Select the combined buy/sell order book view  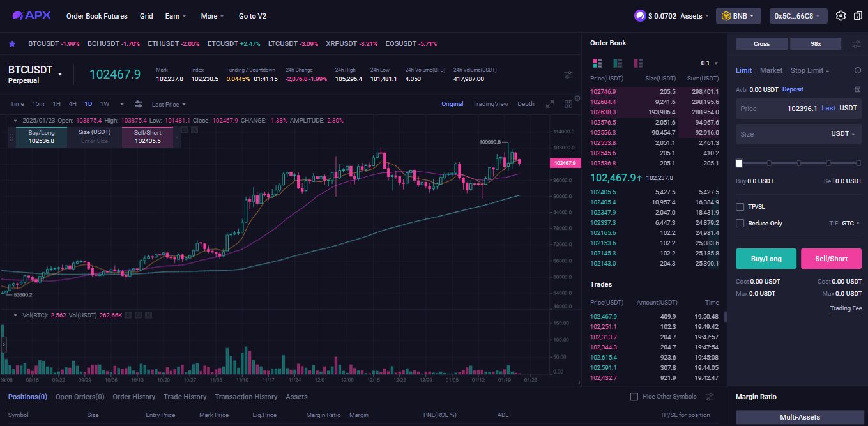click(598, 64)
